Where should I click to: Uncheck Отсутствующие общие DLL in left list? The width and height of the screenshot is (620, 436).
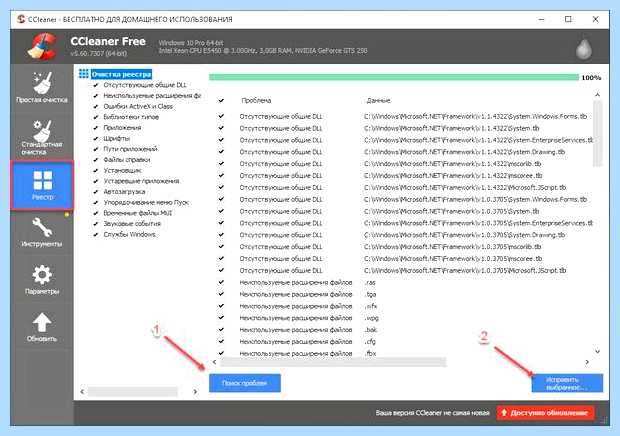(95, 85)
